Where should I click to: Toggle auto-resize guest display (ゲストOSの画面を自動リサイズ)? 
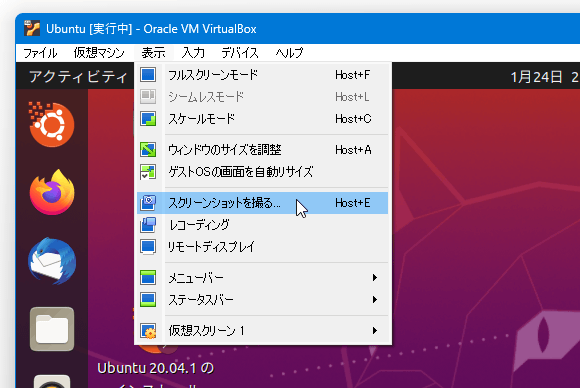(263, 172)
